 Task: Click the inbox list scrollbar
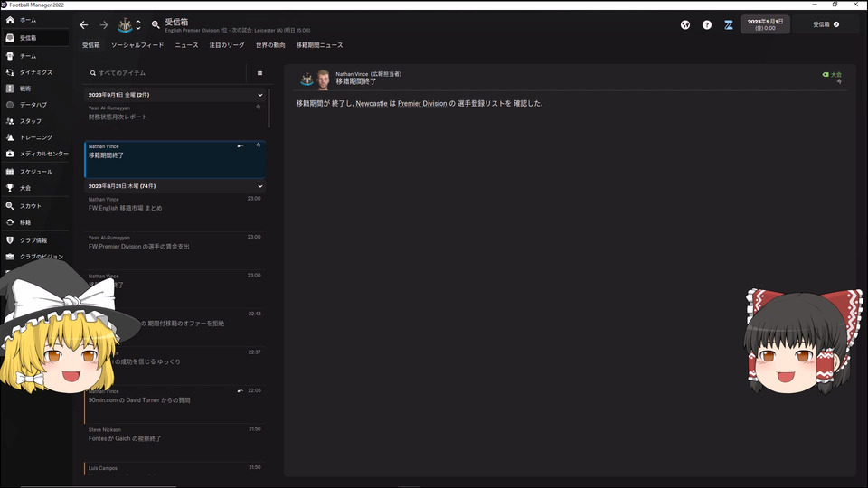(269, 108)
